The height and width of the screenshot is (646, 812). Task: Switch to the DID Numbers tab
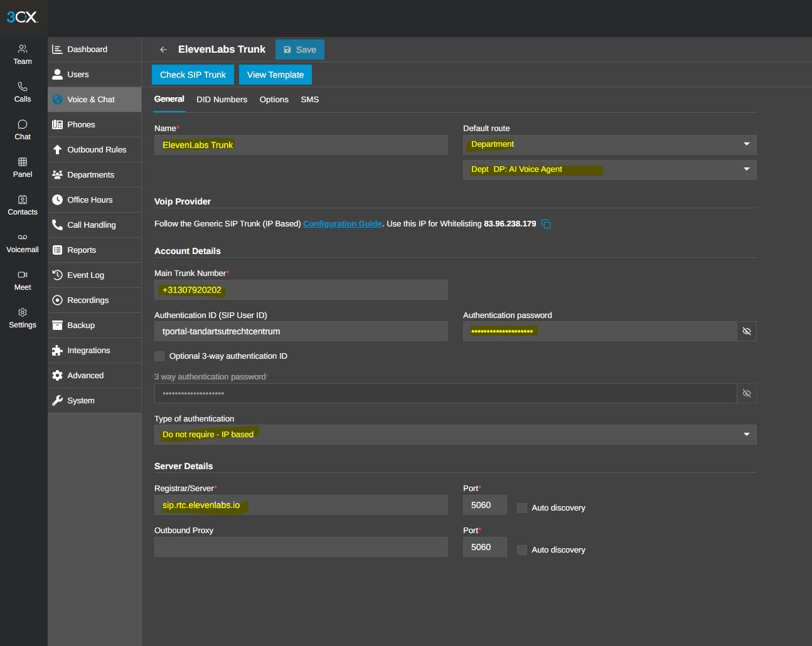click(x=222, y=99)
